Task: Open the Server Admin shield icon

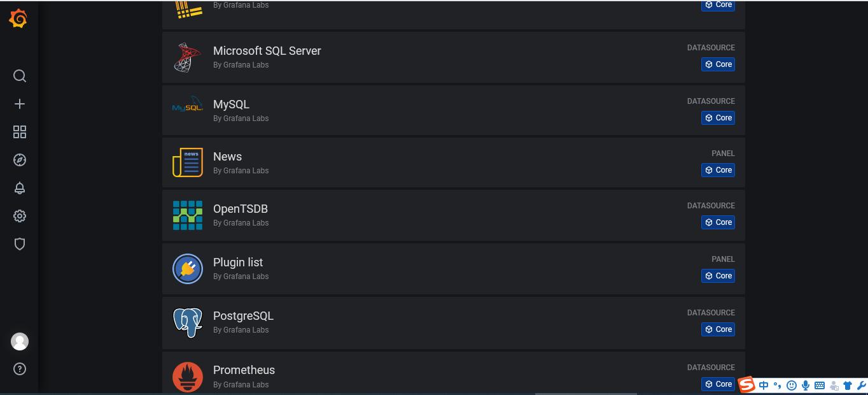Action: [20, 244]
